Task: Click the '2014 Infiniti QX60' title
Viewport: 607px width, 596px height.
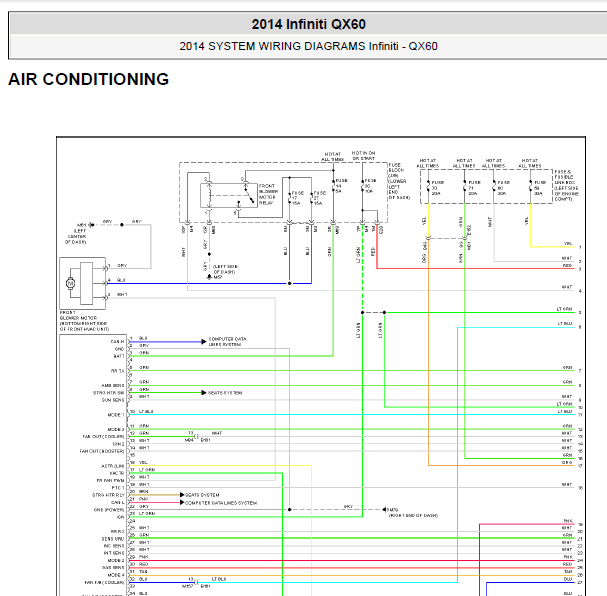Action: pyautogui.click(x=309, y=24)
